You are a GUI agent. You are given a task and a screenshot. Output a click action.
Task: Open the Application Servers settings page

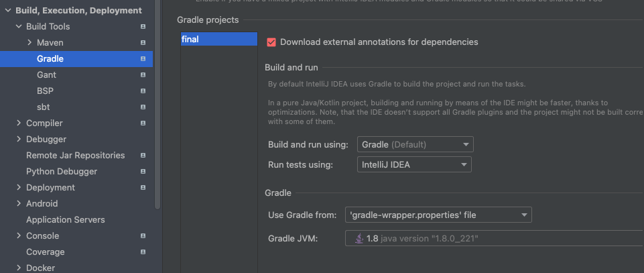click(x=66, y=220)
